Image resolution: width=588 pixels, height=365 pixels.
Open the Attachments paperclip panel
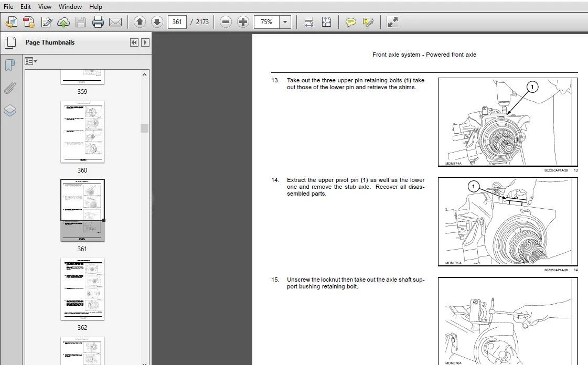click(10, 88)
